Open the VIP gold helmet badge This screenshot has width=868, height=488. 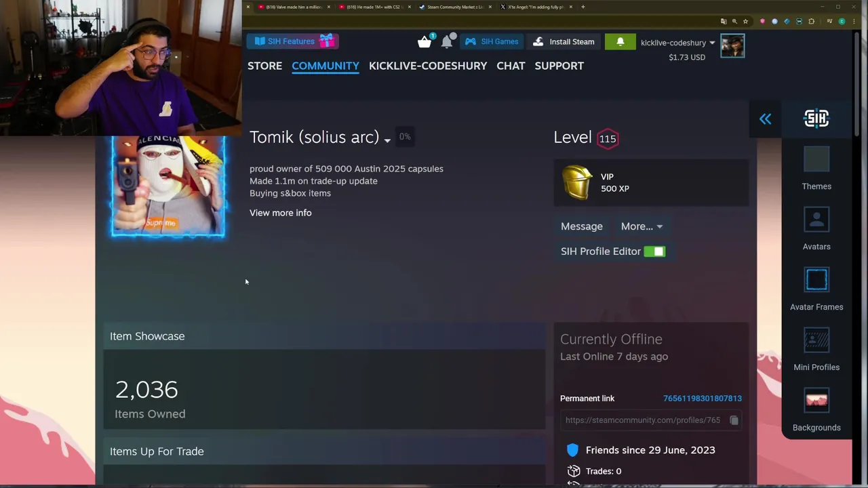577,182
